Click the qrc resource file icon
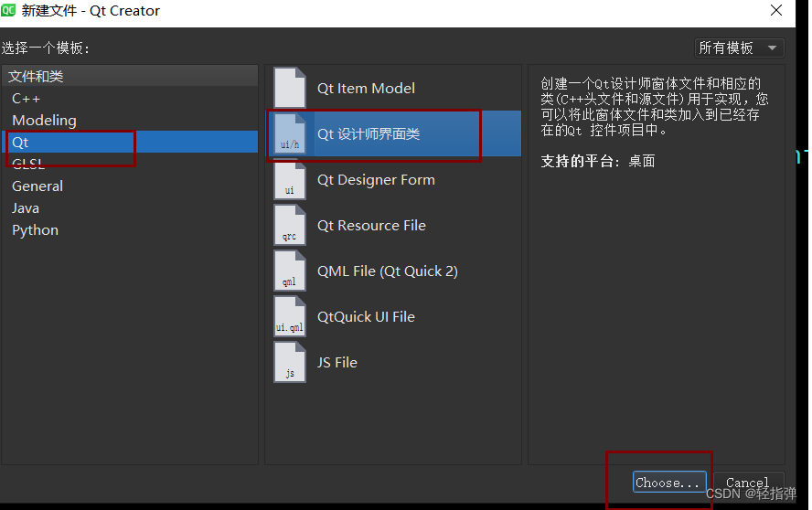812x510 pixels. click(290, 225)
